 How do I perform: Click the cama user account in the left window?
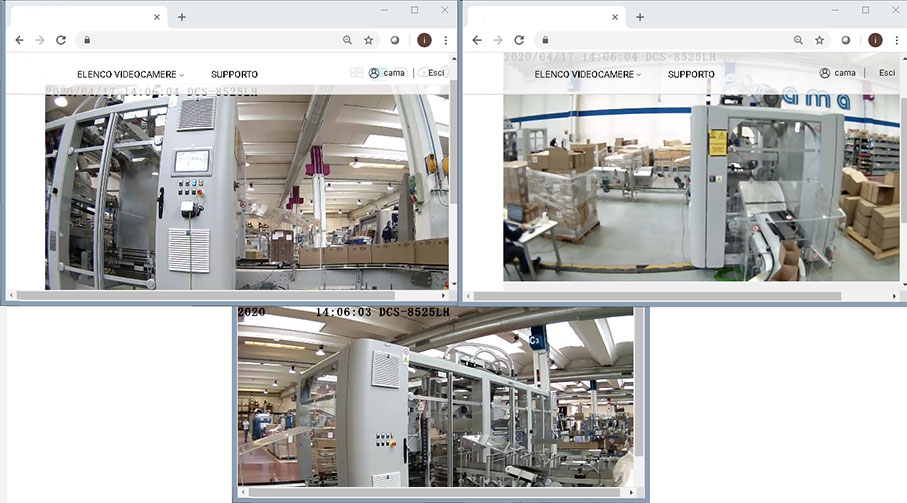tap(386, 73)
